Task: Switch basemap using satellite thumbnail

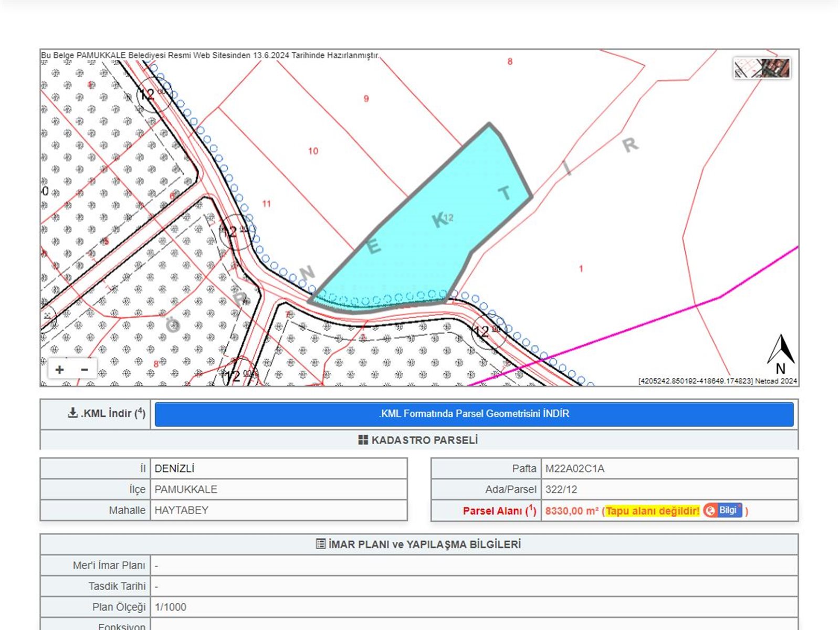Action: pos(762,68)
